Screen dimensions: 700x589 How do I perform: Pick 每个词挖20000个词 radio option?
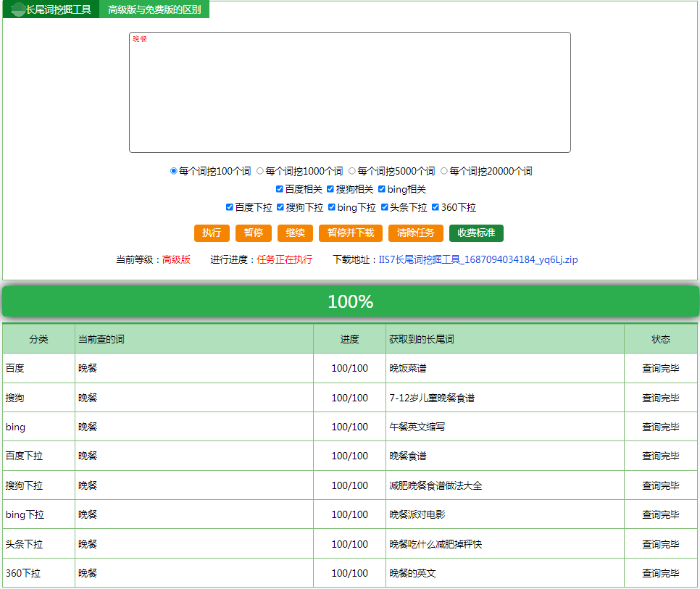[443, 171]
